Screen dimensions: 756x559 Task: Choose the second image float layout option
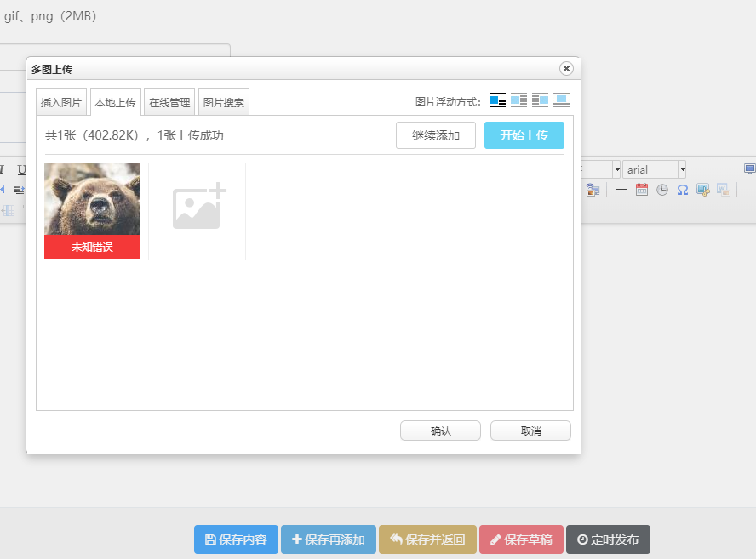coord(518,100)
